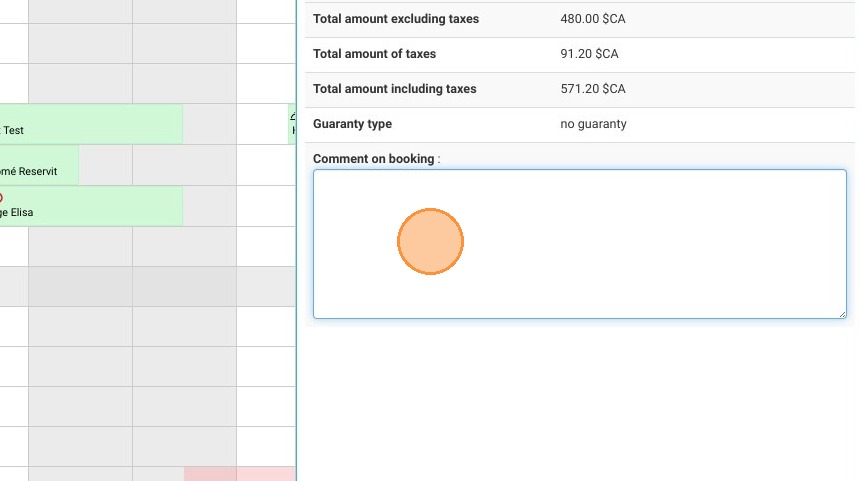This screenshot has width=860, height=481.
Task: Click the '571.20 $CA' total value
Action: [x=592, y=89]
